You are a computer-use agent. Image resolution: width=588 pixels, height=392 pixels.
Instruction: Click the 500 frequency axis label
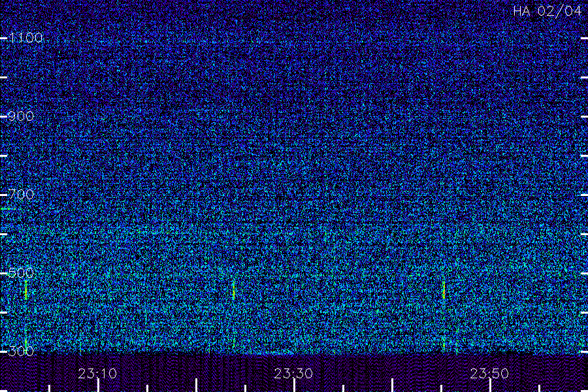point(21,273)
